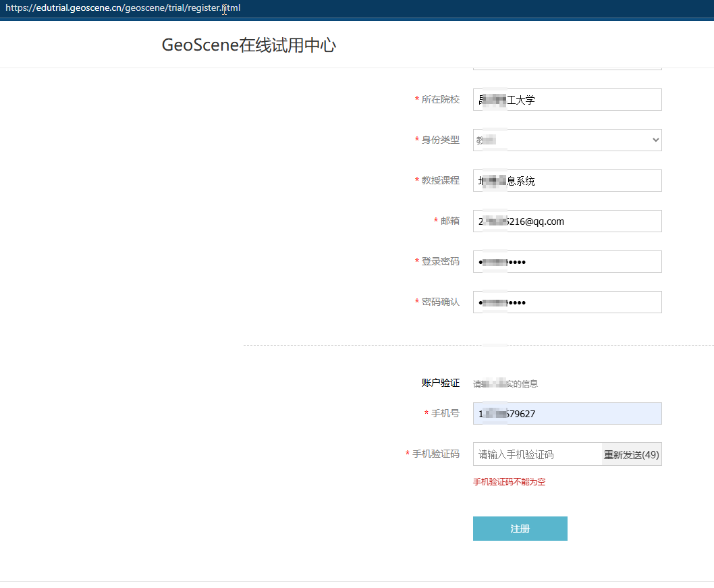Click the 密码确认 label
Image resolution: width=714 pixels, height=588 pixels.
[x=440, y=302]
